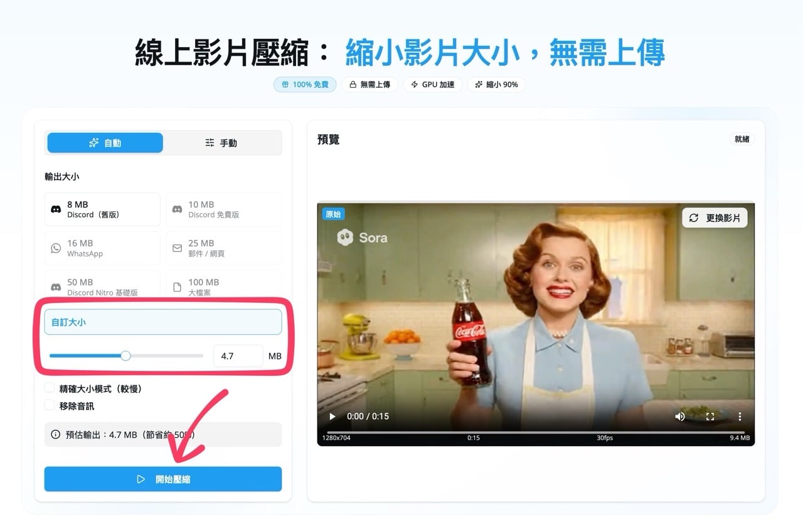Click the 4.7 MB size input field
Viewport: 803px width, 532px height.
[x=238, y=356]
